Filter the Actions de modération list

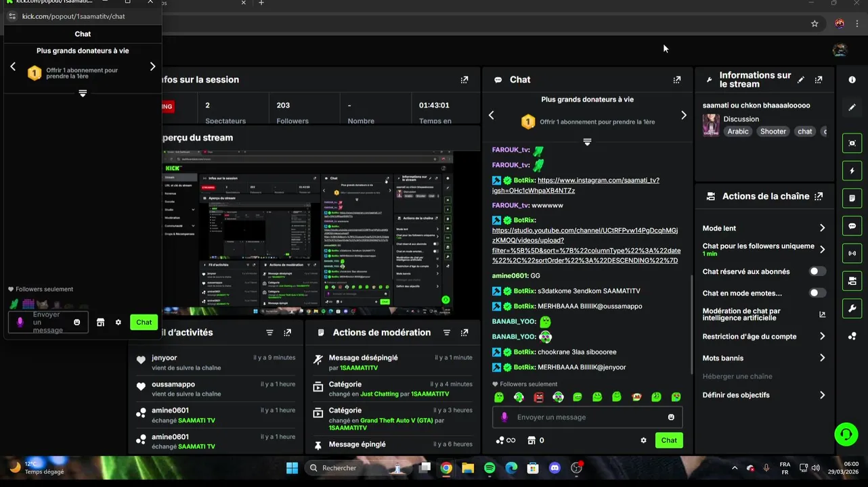(447, 333)
